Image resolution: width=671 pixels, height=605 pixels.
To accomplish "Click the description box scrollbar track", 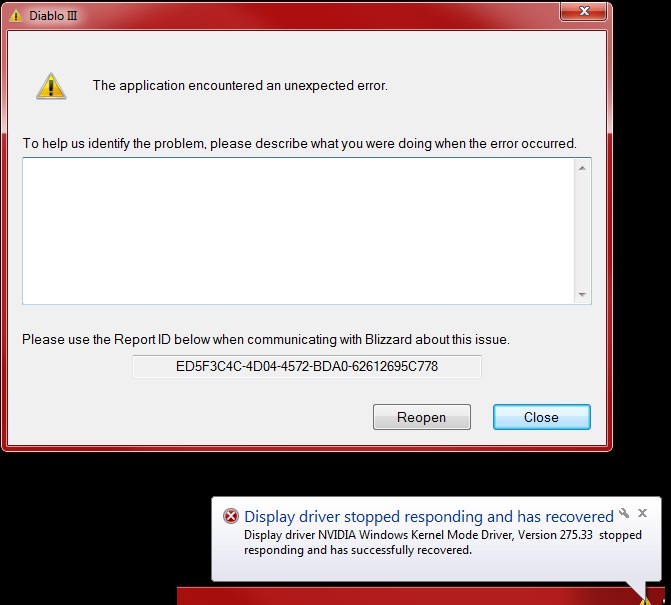I will tap(582, 231).
